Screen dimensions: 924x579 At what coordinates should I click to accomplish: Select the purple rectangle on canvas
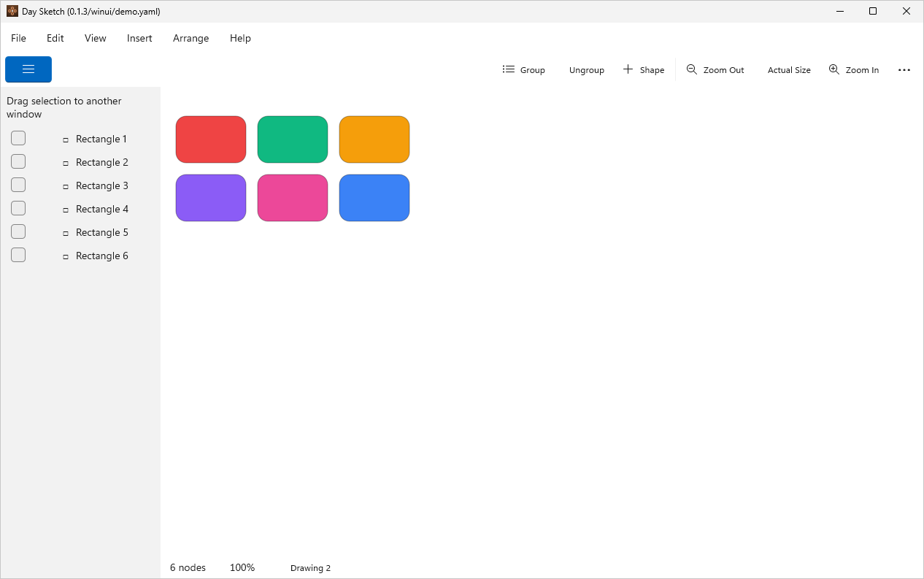pyautogui.click(x=211, y=198)
